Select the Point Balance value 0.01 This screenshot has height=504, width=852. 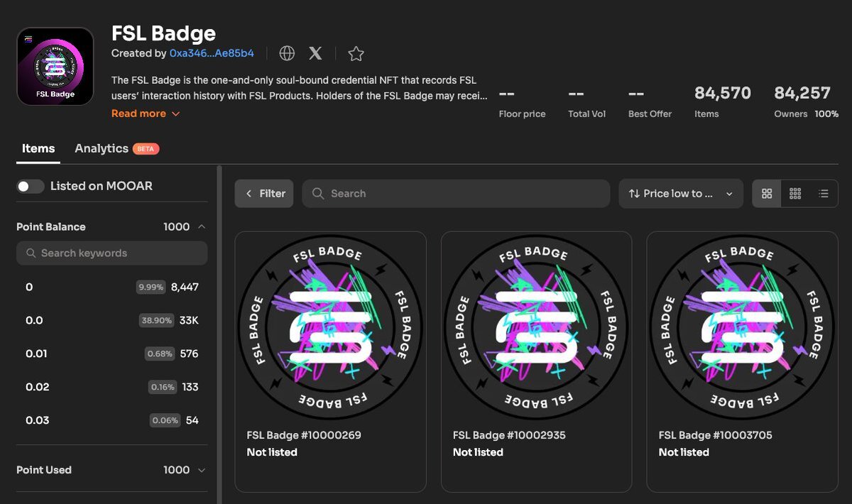(x=112, y=354)
